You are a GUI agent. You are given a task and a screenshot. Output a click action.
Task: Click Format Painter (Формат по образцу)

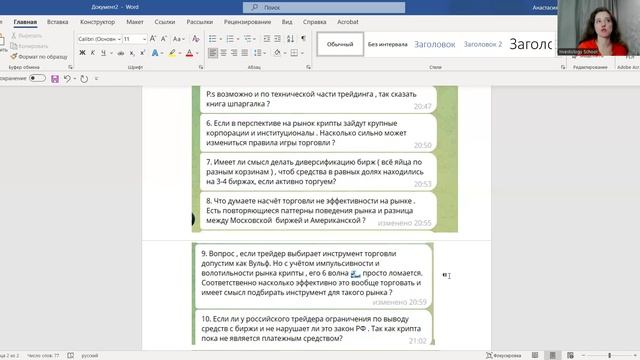pyautogui.click(x=39, y=57)
